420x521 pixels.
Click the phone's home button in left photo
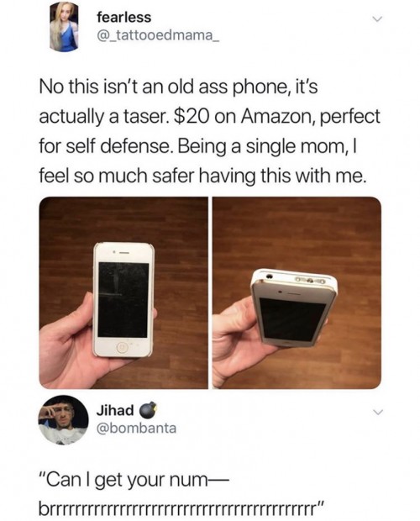122,347
